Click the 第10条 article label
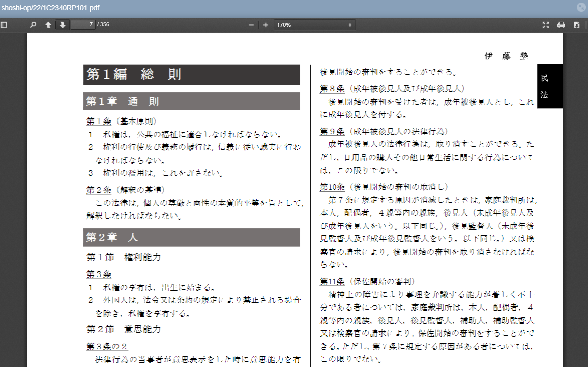 (x=332, y=187)
